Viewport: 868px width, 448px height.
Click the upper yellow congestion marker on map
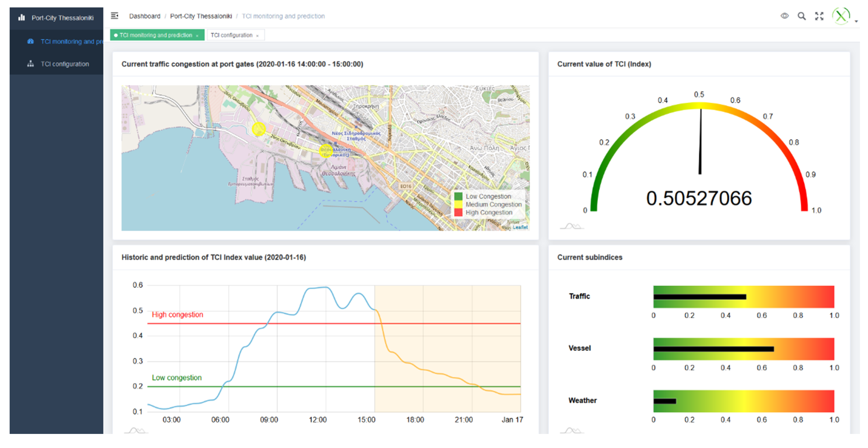[259, 129]
